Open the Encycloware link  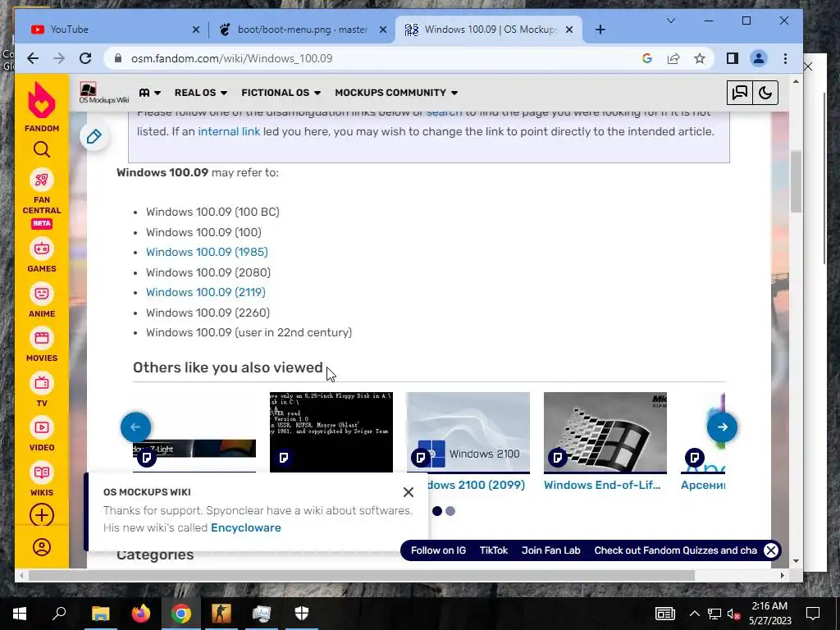coord(246,527)
